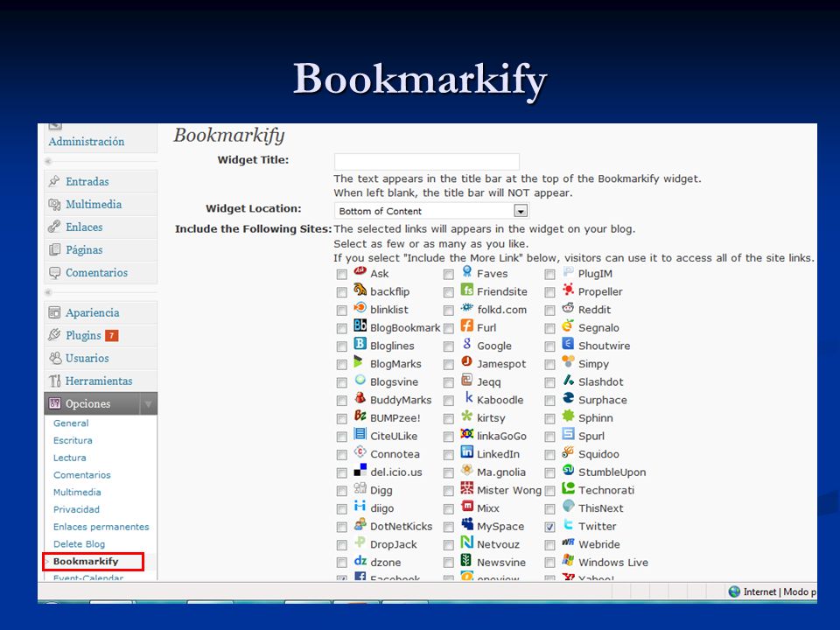Click the dzone site icon
840x630 pixels.
(360, 562)
